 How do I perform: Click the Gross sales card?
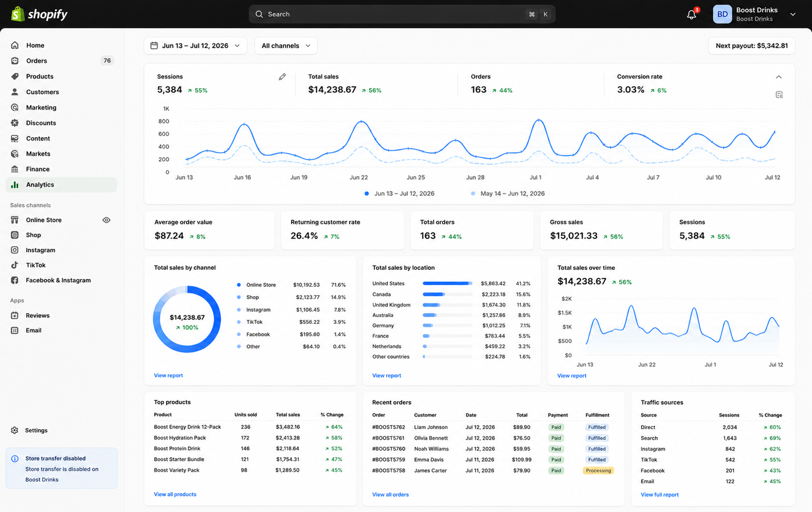coord(601,230)
